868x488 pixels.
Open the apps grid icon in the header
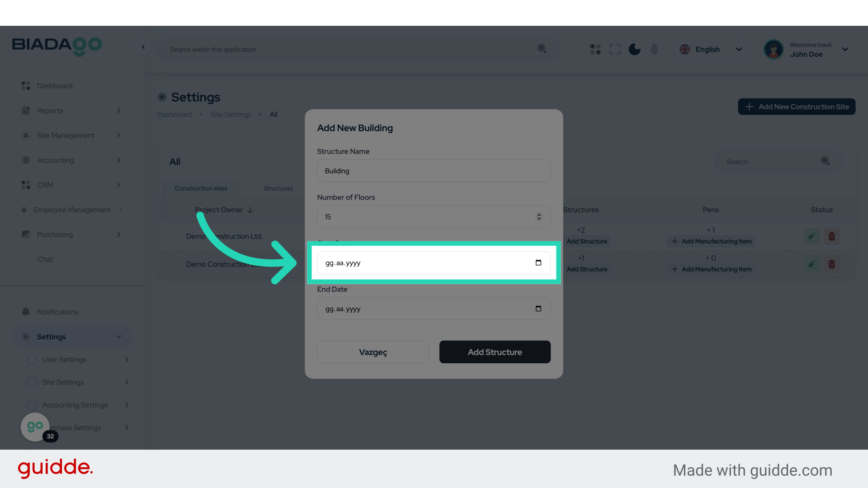click(x=595, y=49)
